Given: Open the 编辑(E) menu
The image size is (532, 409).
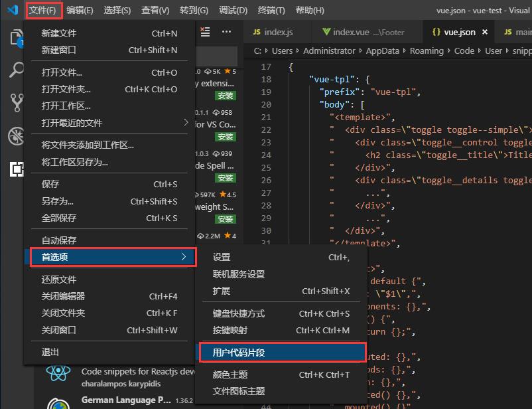Looking at the screenshot, I should [x=80, y=10].
